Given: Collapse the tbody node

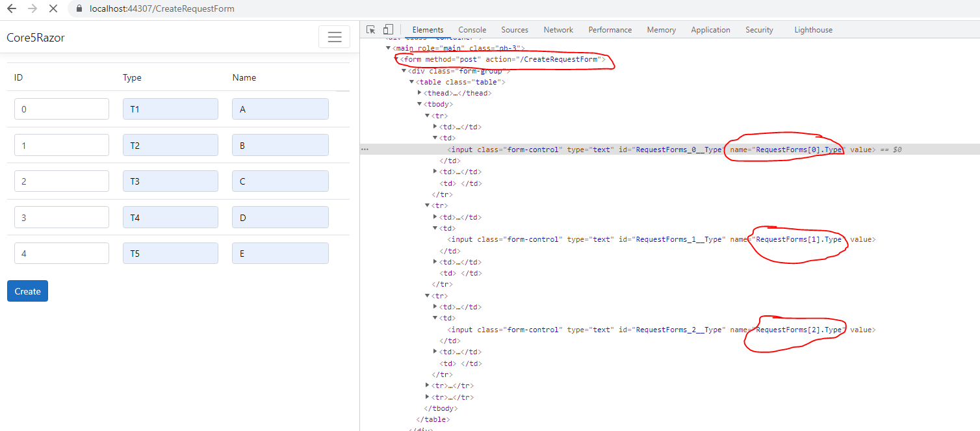Looking at the screenshot, I should [420, 104].
